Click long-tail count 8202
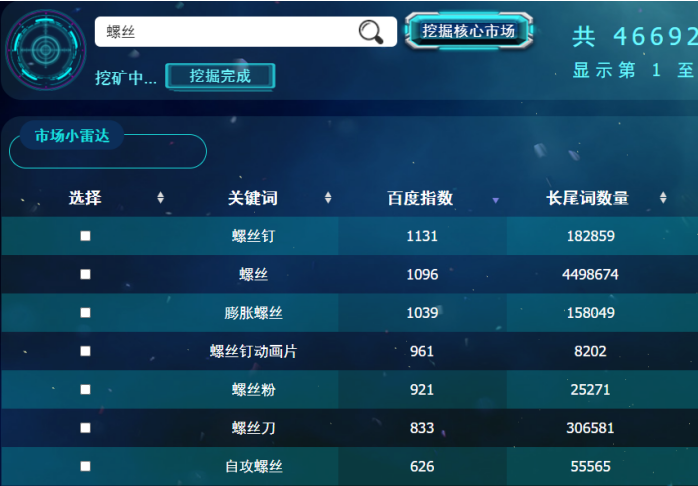This screenshot has height=486, width=698. [x=590, y=351]
